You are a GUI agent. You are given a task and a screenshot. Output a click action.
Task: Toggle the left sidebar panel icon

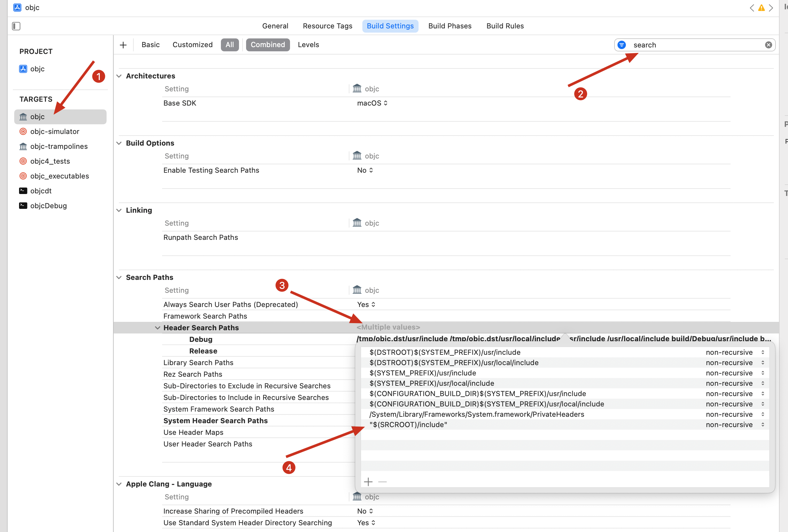(x=16, y=26)
